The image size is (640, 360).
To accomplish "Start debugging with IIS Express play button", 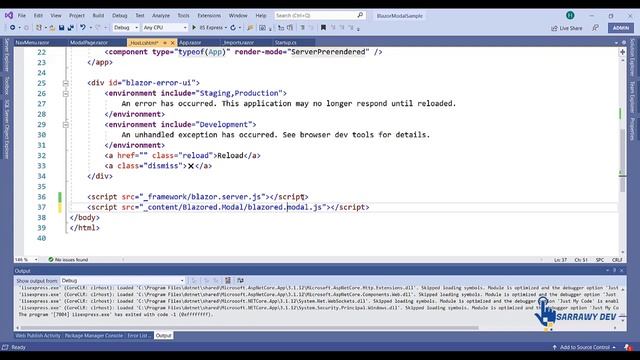I will click(x=194, y=28).
